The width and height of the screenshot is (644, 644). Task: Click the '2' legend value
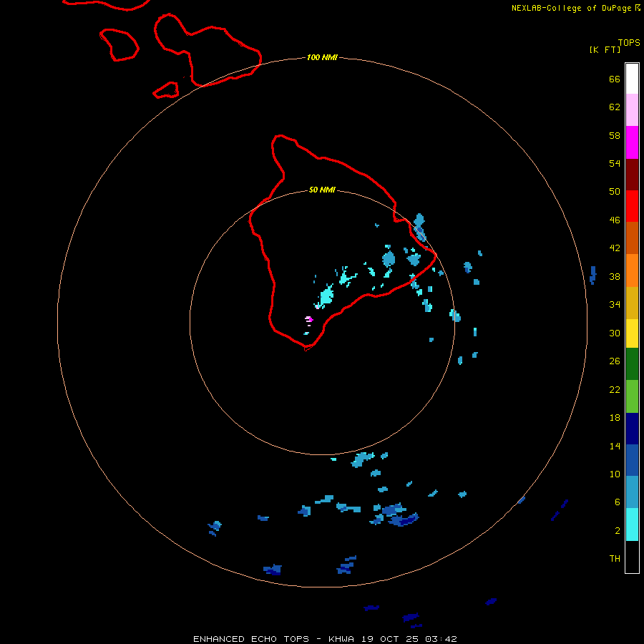coord(618,530)
